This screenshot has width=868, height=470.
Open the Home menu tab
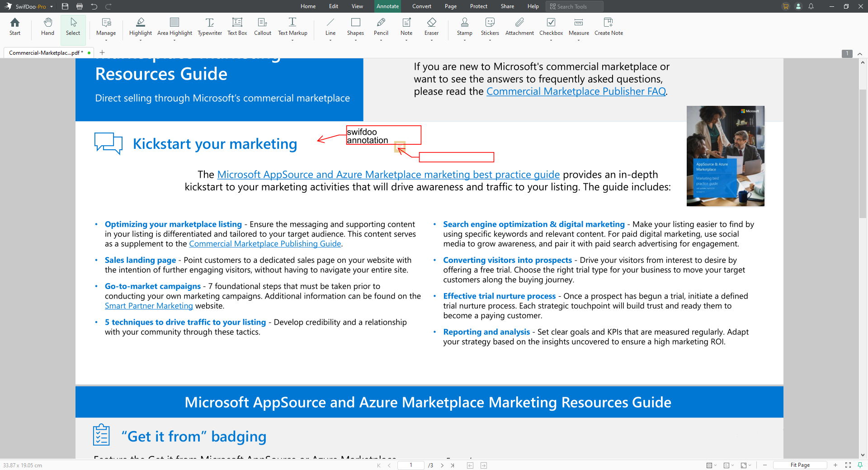[308, 6]
